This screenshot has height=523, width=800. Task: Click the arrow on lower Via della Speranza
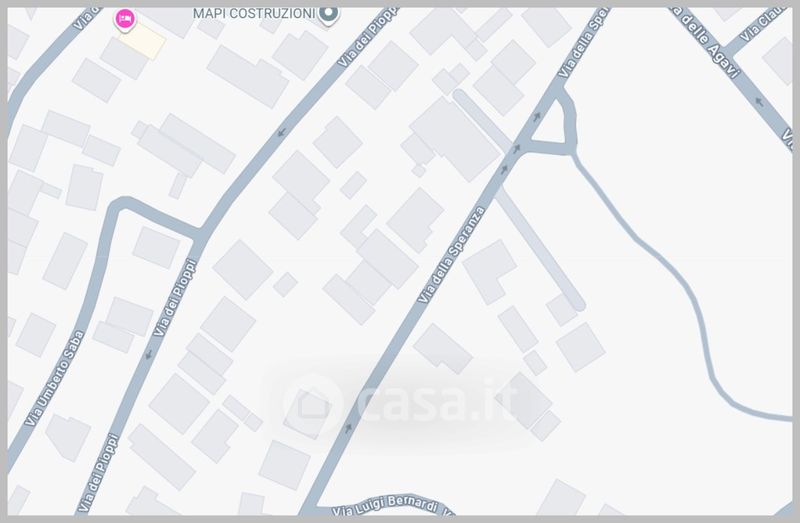point(349,428)
